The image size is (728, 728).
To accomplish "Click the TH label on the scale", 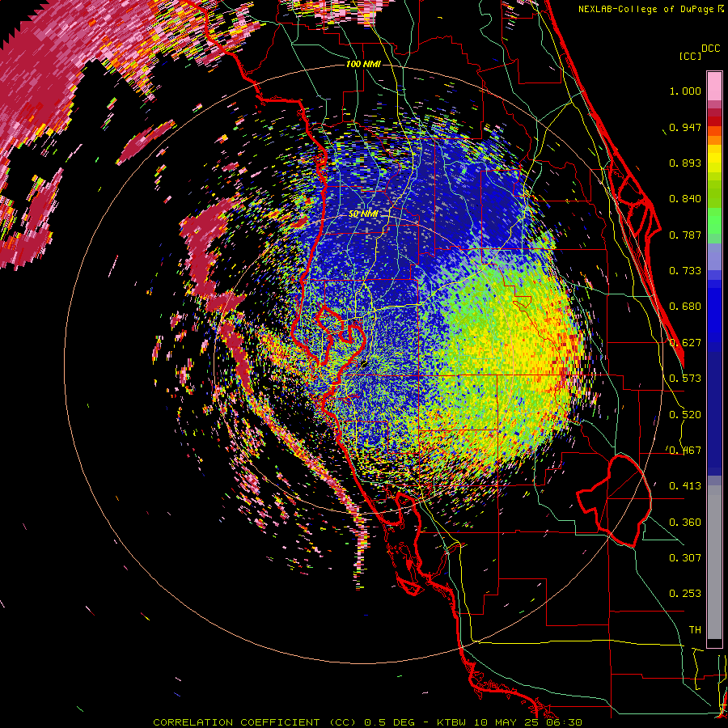I will point(695,630).
